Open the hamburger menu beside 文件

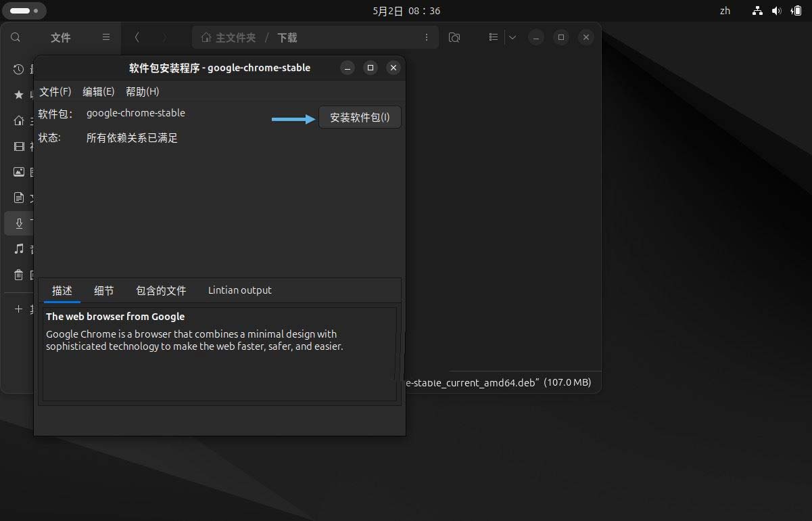[x=106, y=37]
